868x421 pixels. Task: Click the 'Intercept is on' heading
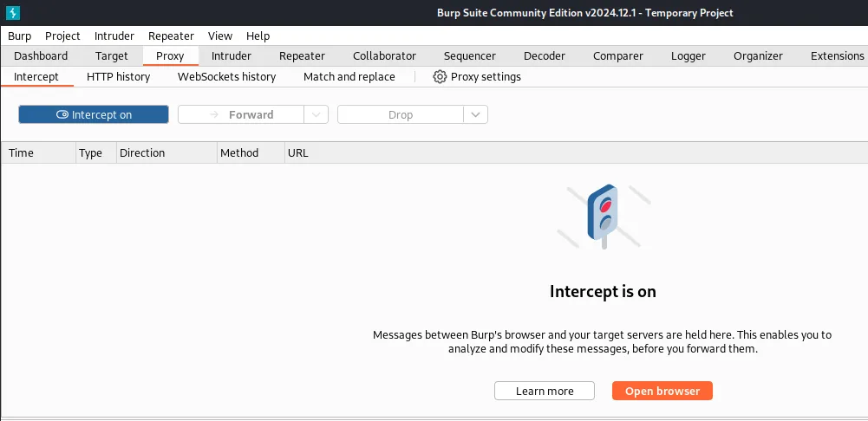(603, 292)
